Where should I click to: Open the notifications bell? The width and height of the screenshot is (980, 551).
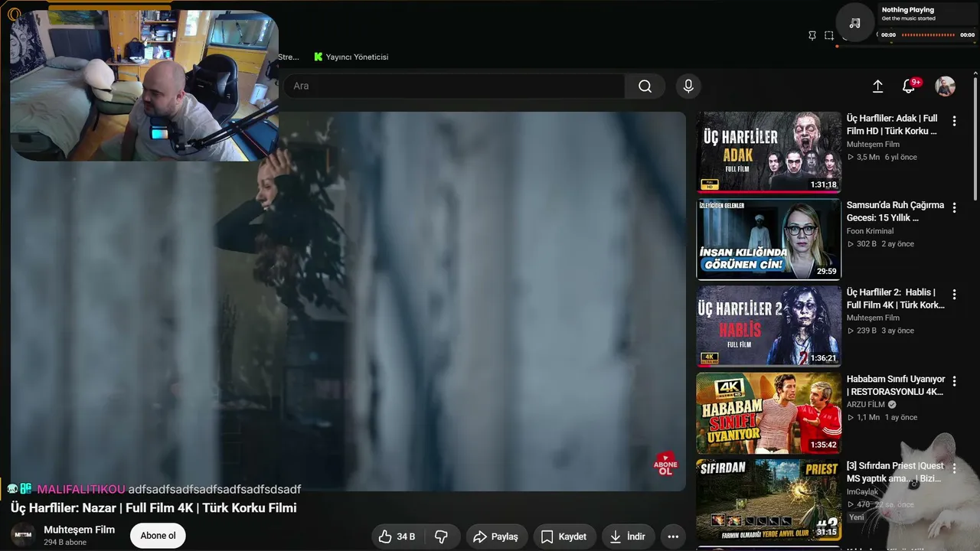tap(909, 86)
